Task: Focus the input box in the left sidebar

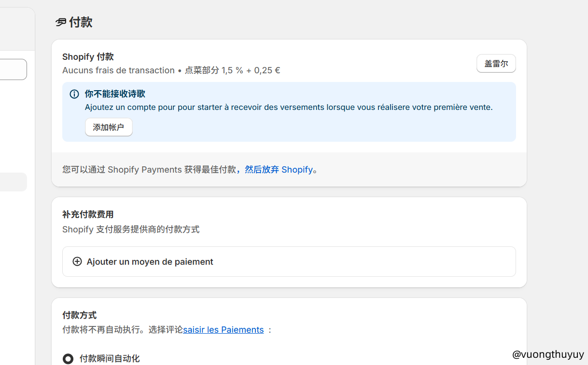Action: click(x=13, y=69)
